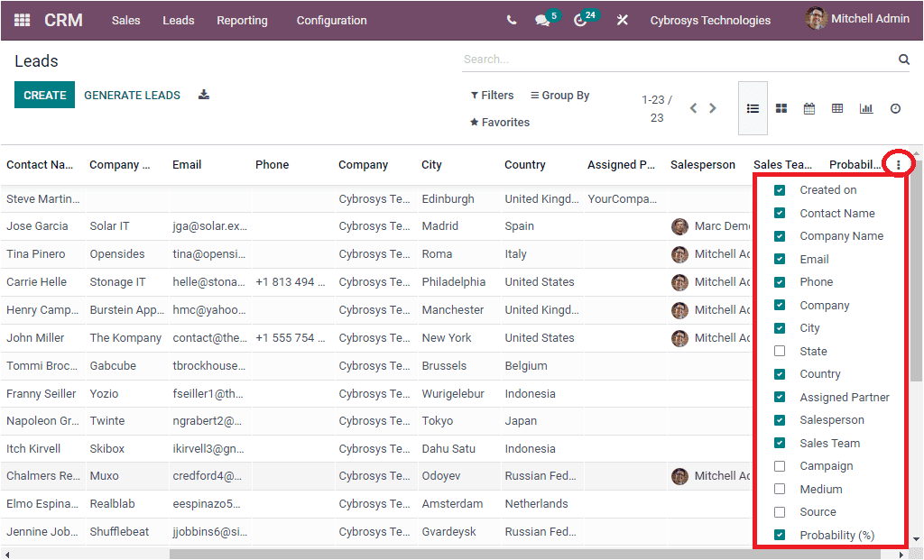Click the CREATE button

click(x=44, y=94)
